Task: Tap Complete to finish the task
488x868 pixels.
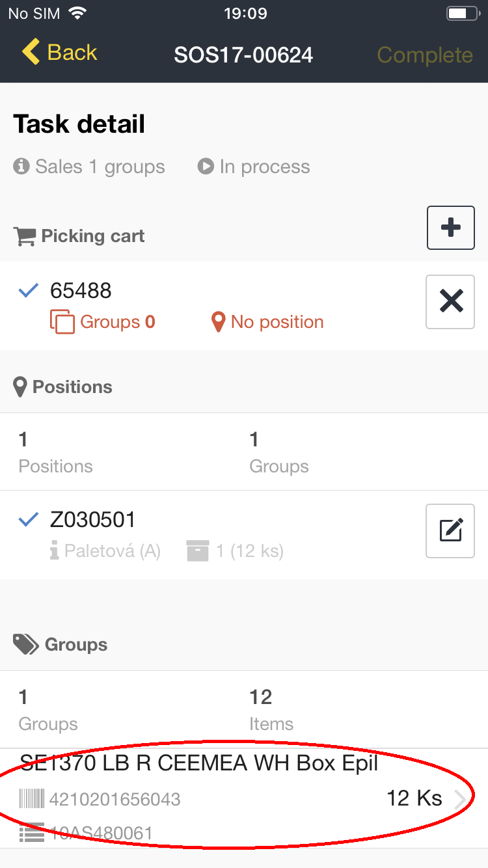Action: pyautogui.click(x=425, y=55)
